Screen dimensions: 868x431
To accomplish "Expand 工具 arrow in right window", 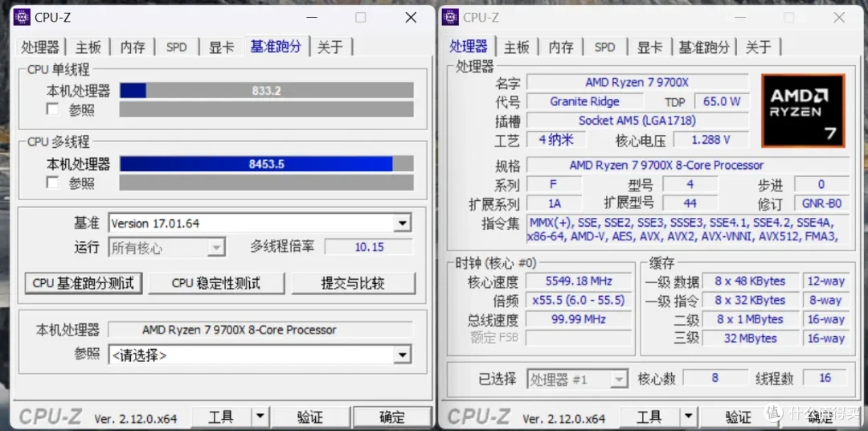I will [687, 417].
